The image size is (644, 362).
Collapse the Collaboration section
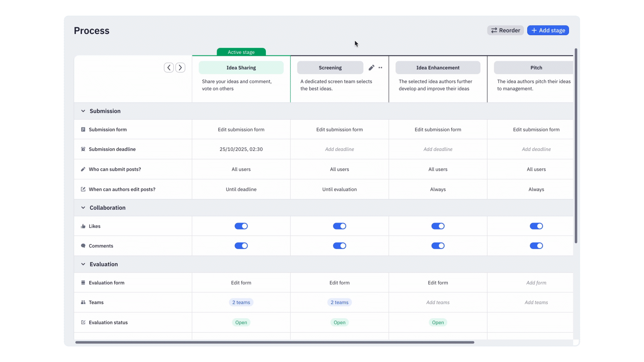pyautogui.click(x=83, y=207)
